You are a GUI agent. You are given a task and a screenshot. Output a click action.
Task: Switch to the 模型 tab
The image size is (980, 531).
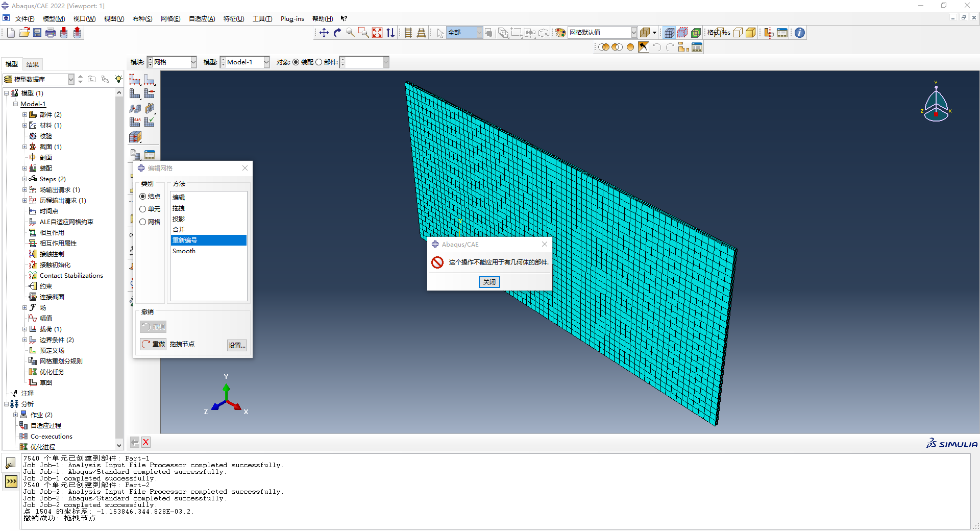tap(12, 64)
